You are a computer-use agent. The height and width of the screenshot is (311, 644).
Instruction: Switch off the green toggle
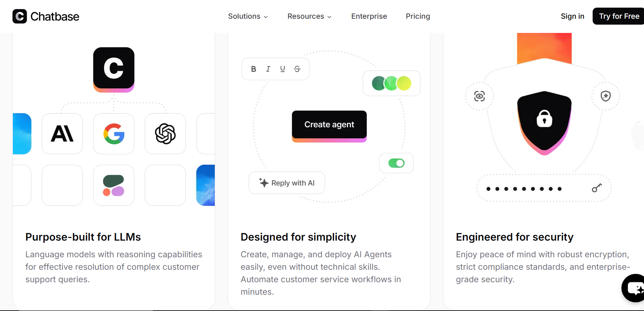[x=396, y=163]
